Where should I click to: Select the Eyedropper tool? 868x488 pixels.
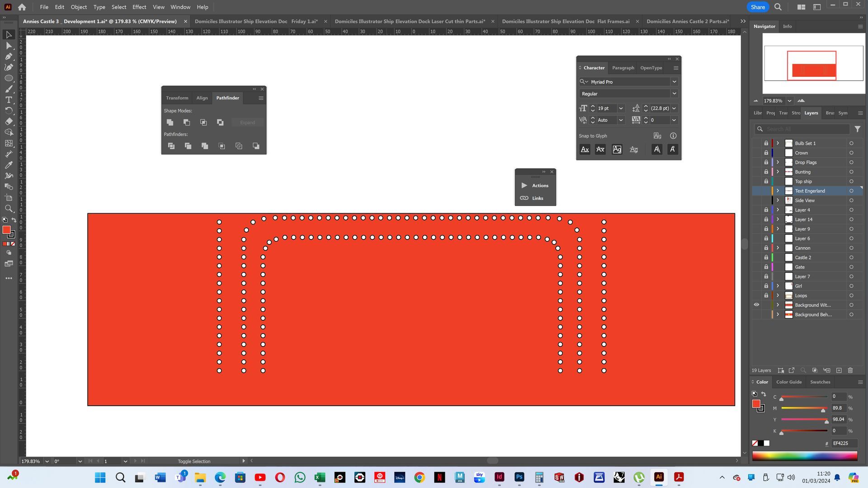pos(9,165)
